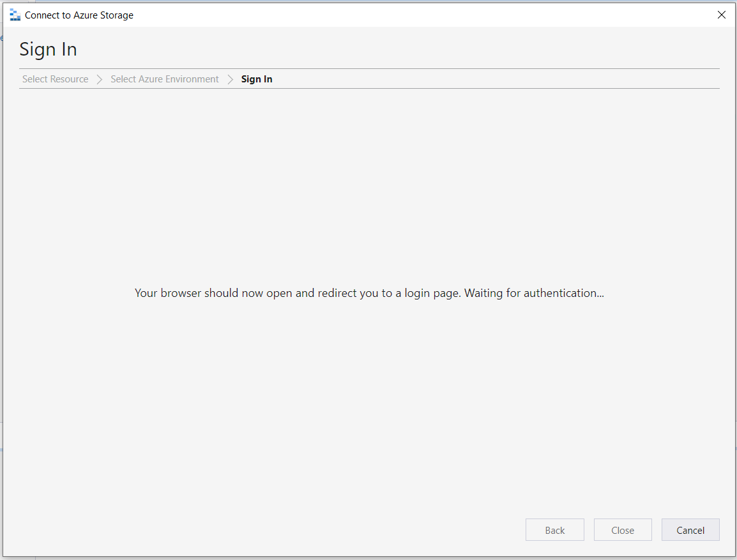Click the Sign In page heading

pos(48,49)
